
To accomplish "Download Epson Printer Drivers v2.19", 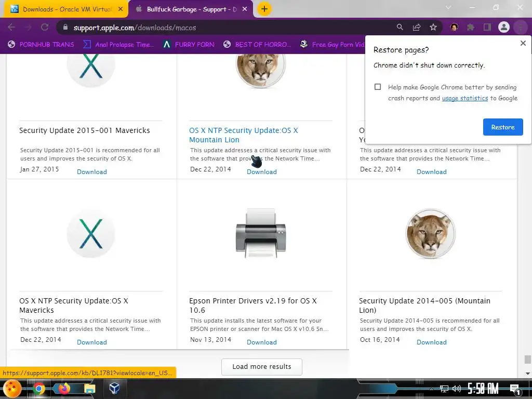I will point(262,342).
